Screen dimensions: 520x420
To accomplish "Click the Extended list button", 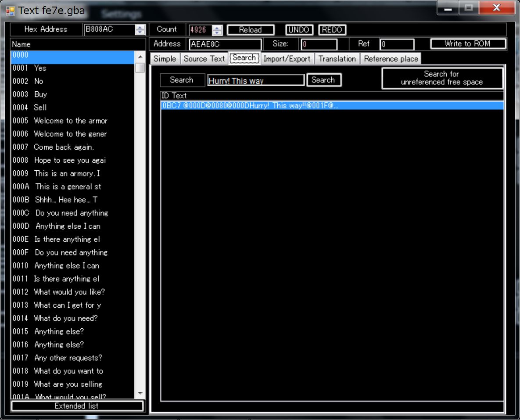I will [x=77, y=406].
